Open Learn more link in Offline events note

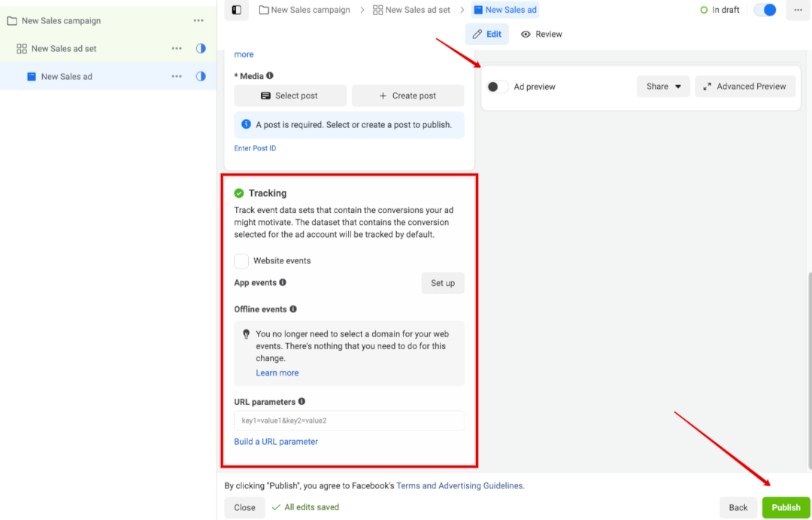click(277, 373)
